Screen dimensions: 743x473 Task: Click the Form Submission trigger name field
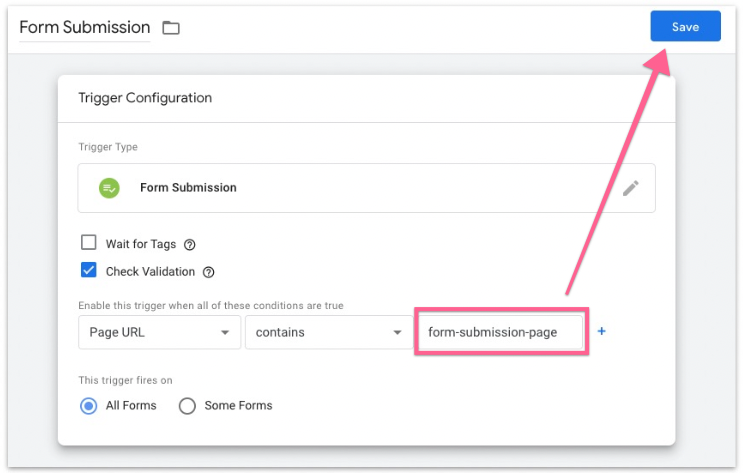point(84,27)
